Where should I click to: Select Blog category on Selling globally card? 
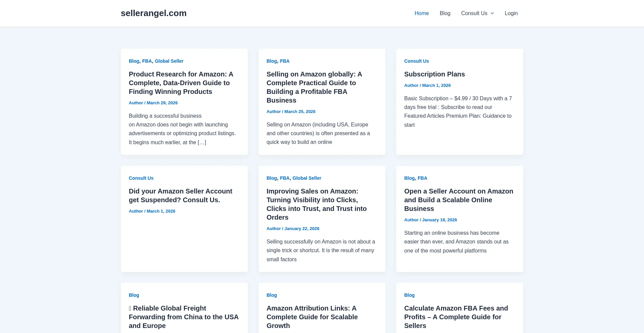272,61
